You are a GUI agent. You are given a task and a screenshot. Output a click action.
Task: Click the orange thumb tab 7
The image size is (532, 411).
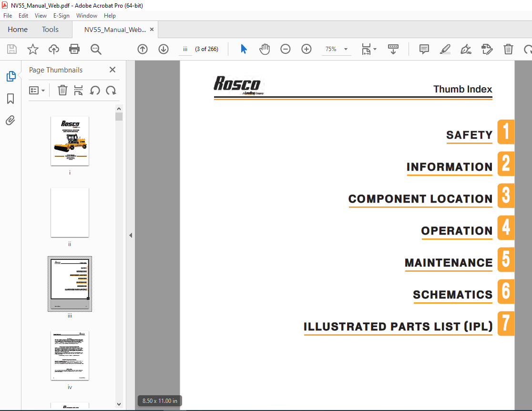click(x=506, y=323)
